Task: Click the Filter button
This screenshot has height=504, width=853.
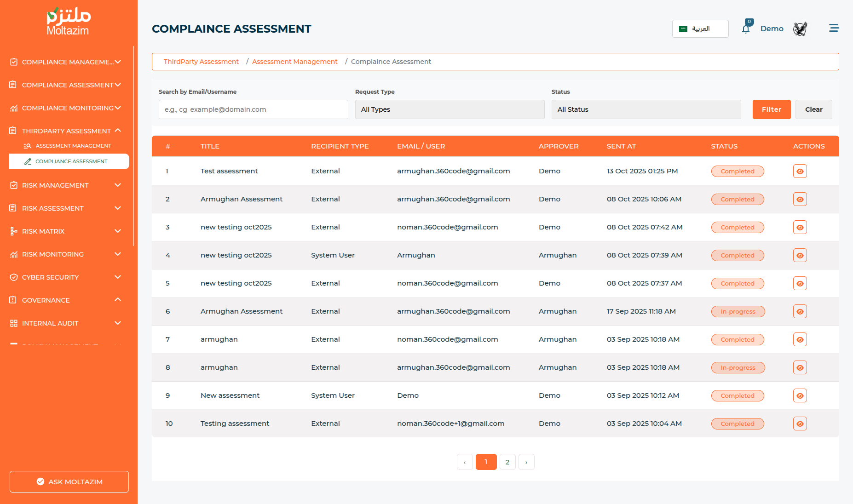Action: point(771,109)
